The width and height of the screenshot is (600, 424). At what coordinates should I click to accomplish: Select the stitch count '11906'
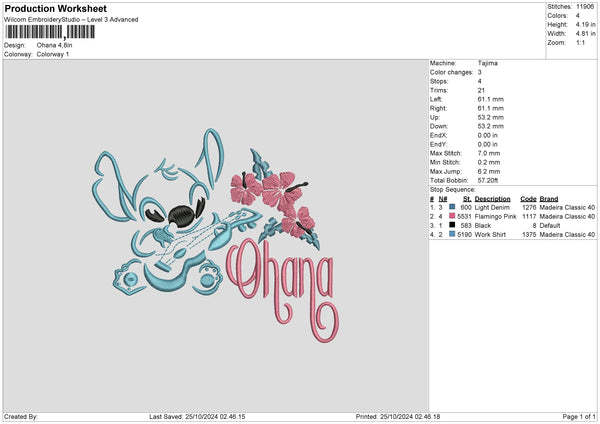click(585, 7)
